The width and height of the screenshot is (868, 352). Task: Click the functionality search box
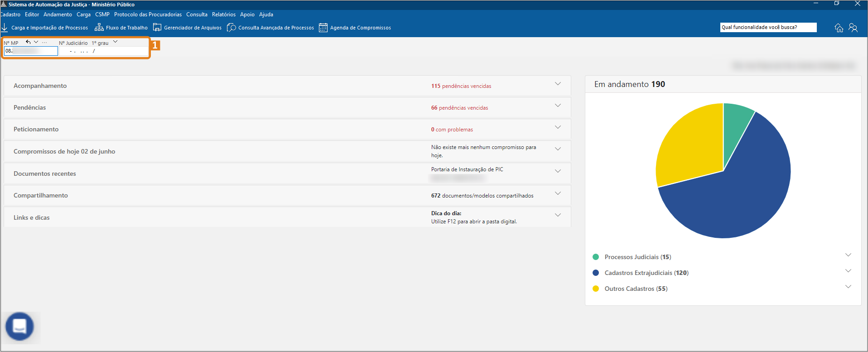point(768,27)
